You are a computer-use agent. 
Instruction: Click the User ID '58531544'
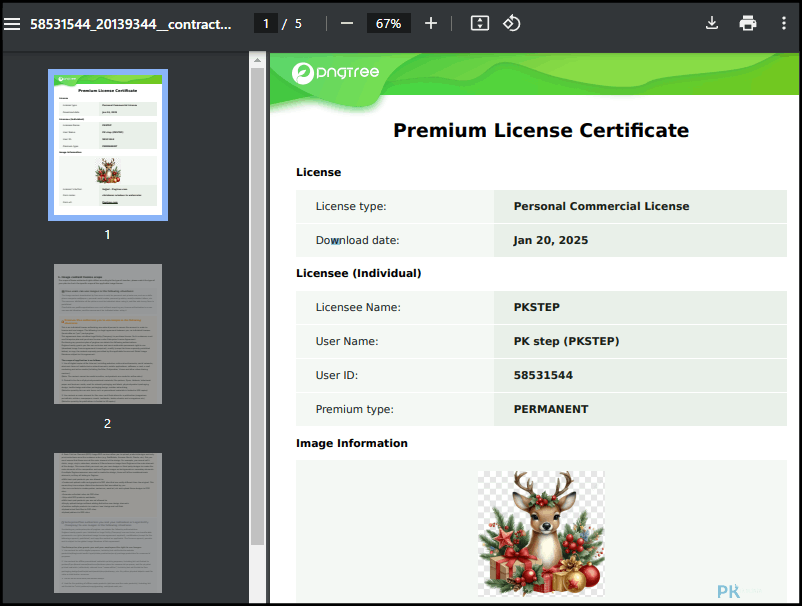[x=543, y=375]
